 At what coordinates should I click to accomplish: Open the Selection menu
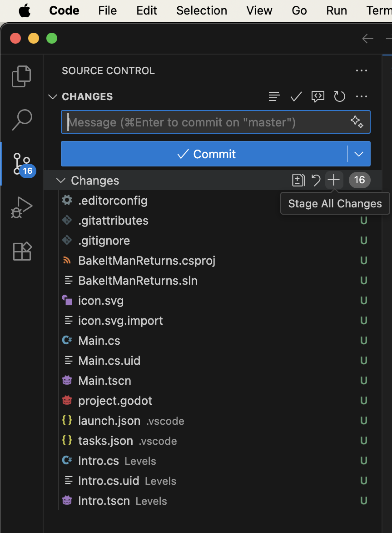click(202, 10)
